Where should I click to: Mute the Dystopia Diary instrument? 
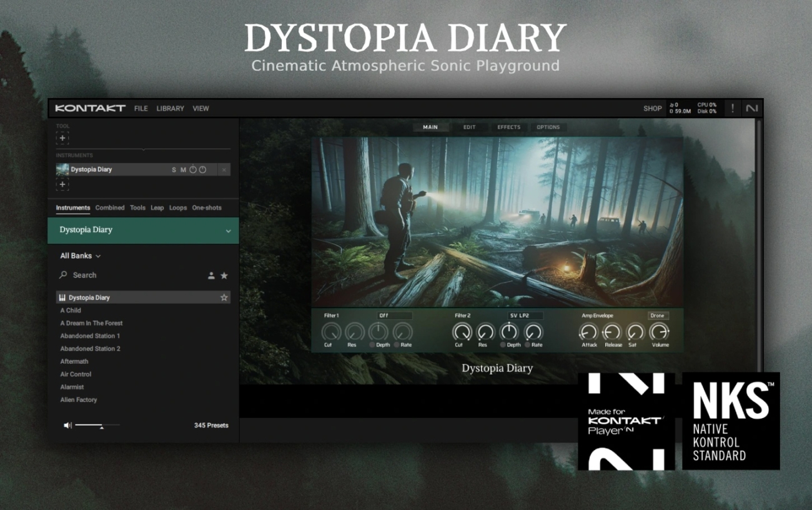tap(183, 170)
